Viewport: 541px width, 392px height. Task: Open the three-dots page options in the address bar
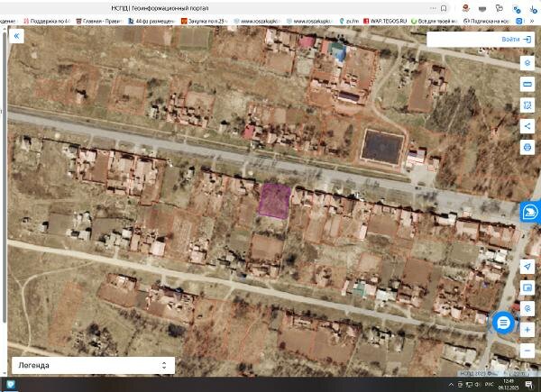coord(433,8)
